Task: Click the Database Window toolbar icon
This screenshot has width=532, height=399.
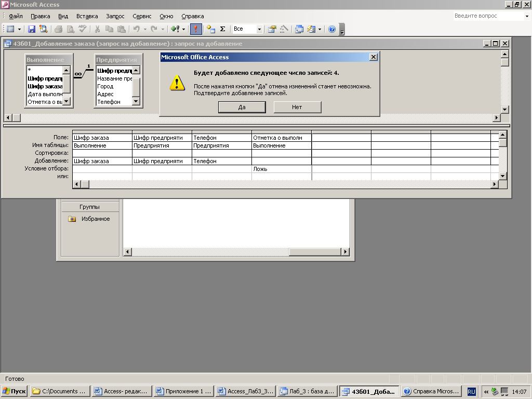Action: pos(299,29)
